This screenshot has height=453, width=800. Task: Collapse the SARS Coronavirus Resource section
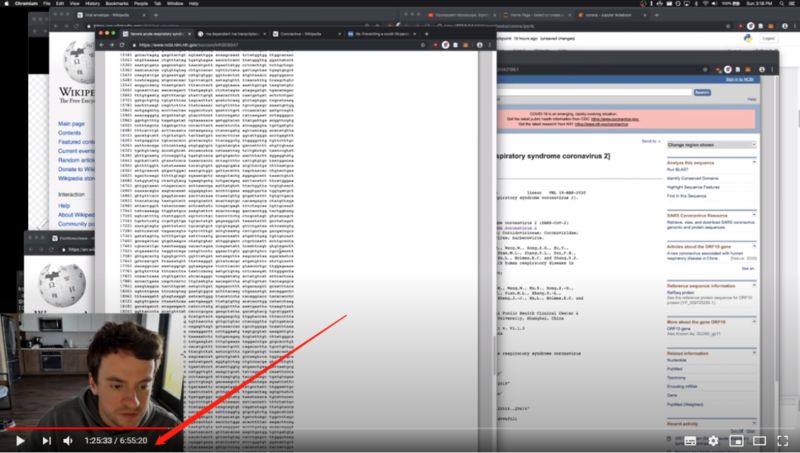tap(754, 215)
